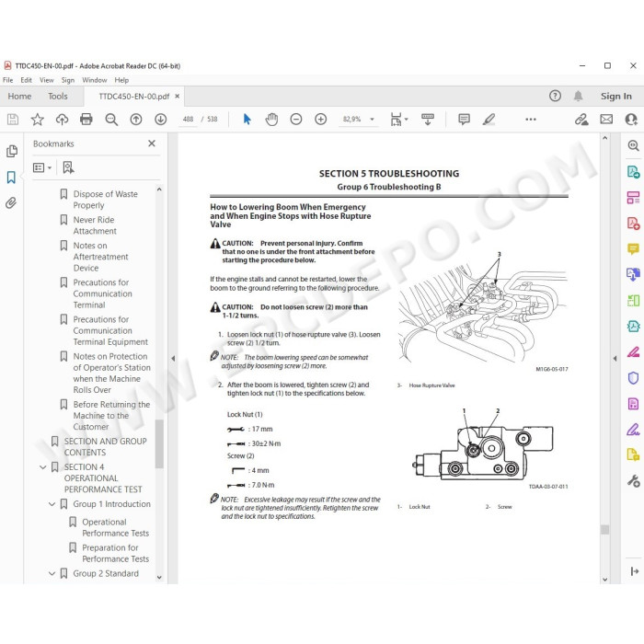Image resolution: width=644 pixels, height=644 pixels.
Task: Open Help question mark icon
Action: click(x=555, y=96)
